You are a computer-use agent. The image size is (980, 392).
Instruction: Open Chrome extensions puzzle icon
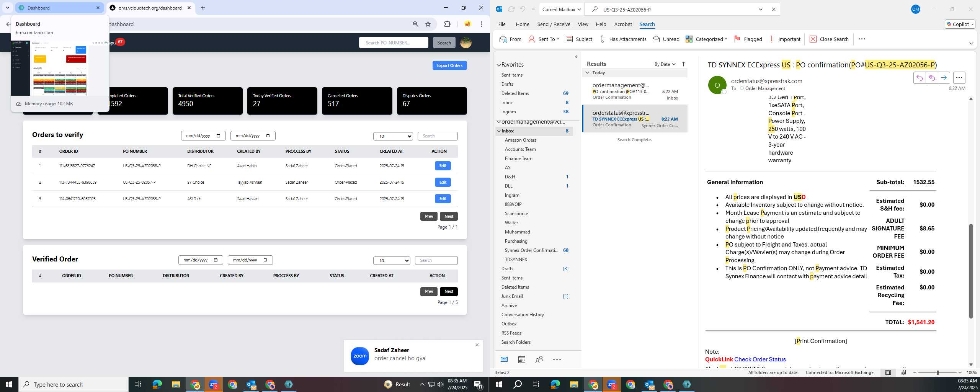coord(447,24)
